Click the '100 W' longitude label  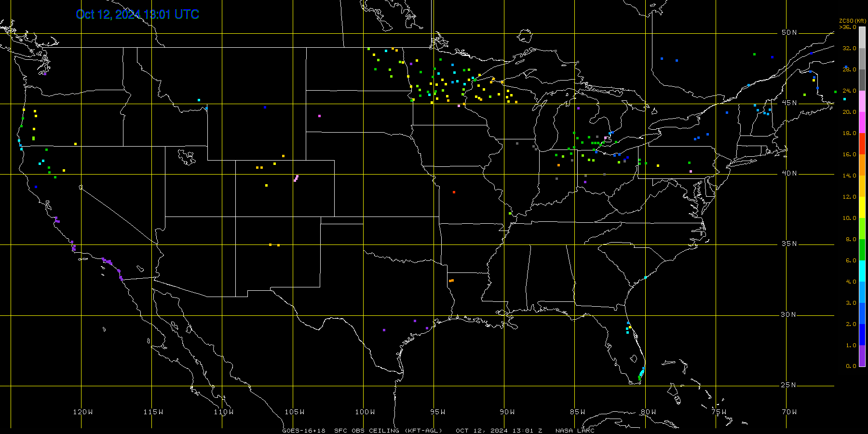pos(365,412)
